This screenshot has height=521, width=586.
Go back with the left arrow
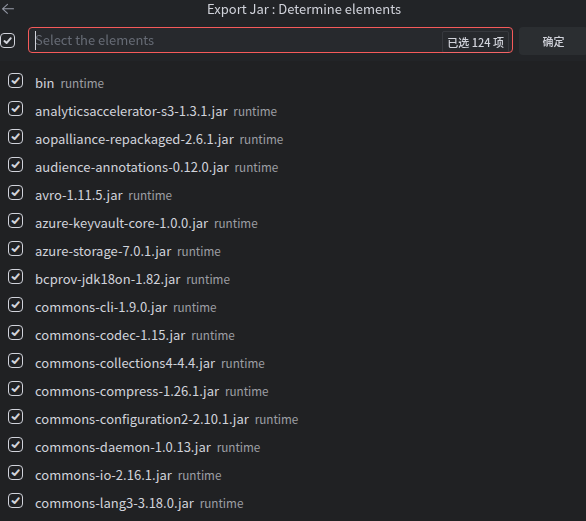pyautogui.click(x=8, y=9)
